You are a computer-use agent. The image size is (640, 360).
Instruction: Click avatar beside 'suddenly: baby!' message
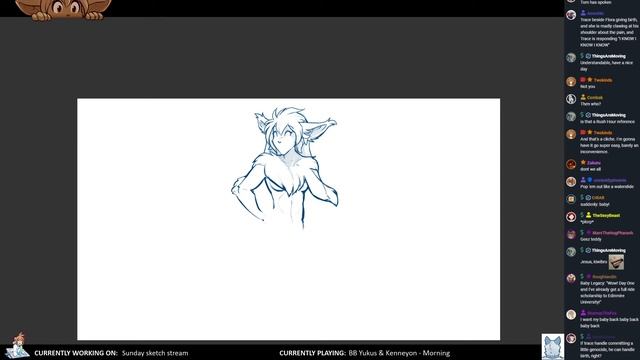click(x=571, y=199)
